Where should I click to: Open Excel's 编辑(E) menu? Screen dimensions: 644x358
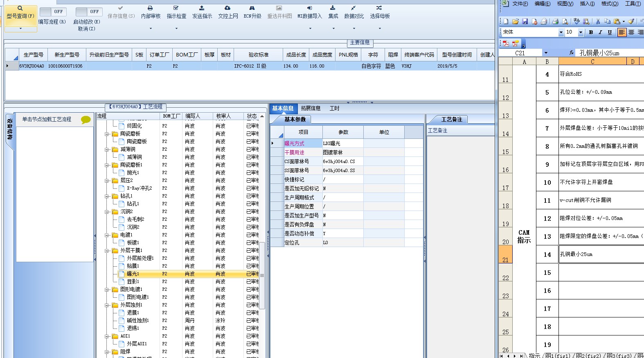pyautogui.click(x=543, y=4)
